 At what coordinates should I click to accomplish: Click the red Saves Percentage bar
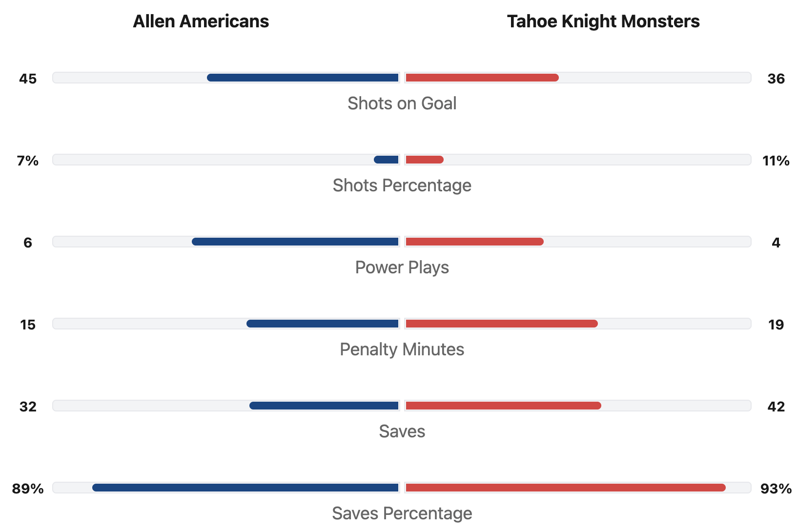click(565, 488)
